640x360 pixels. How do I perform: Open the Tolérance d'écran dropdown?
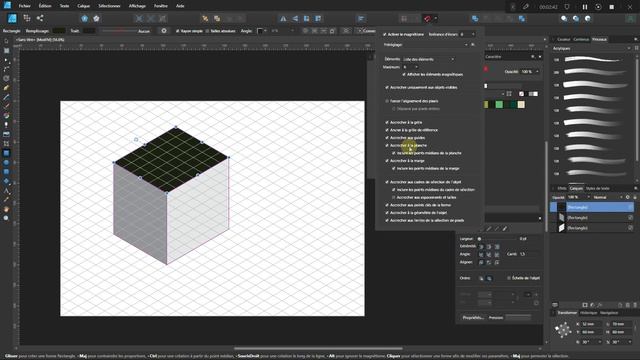pyautogui.click(x=467, y=34)
